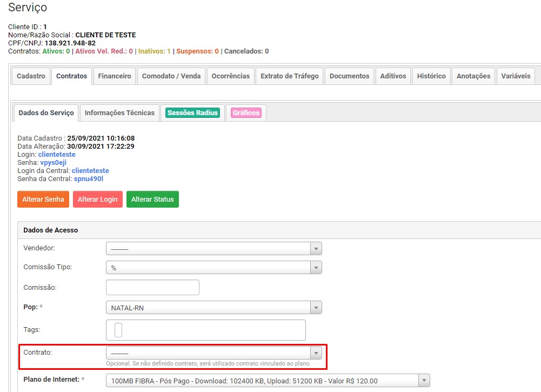
Task: Open the Cadastro tab
Action: point(31,76)
